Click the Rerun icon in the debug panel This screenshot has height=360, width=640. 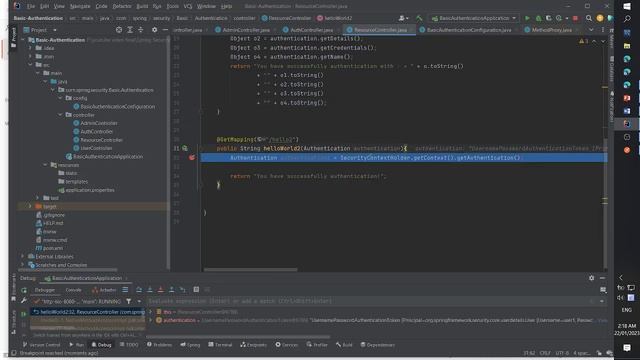click(x=24, y=290)
